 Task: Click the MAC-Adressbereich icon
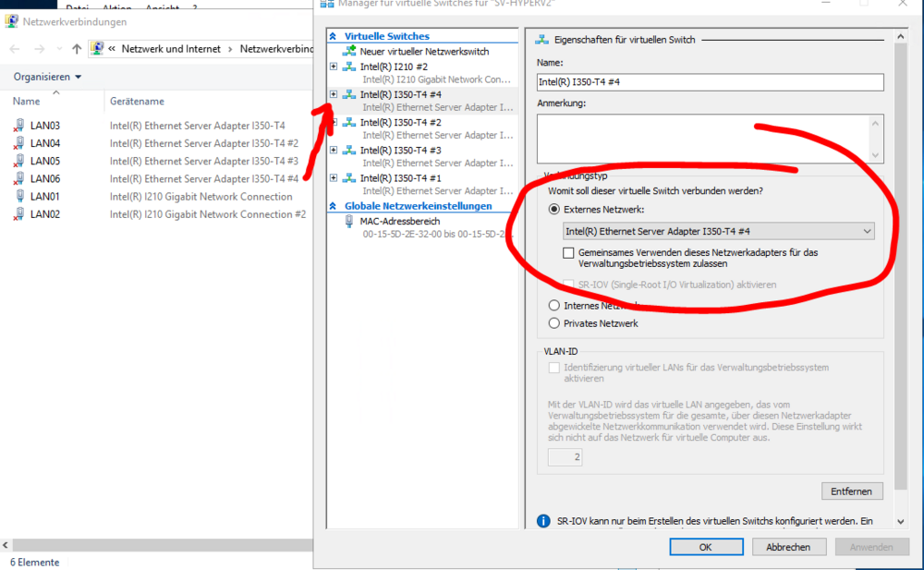pos(349,222)
